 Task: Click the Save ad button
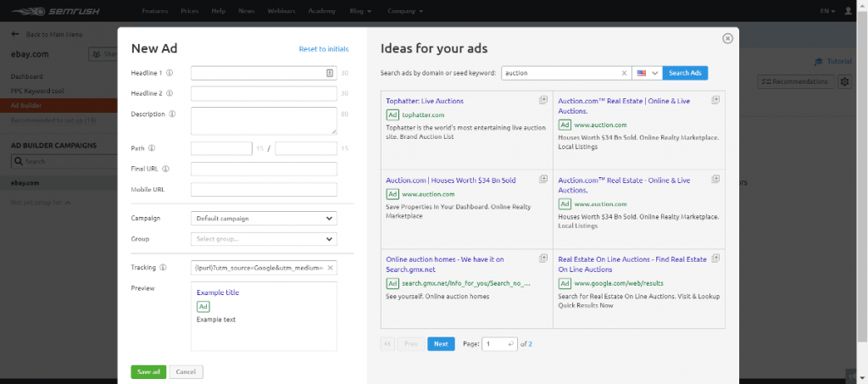coord(148,372)
